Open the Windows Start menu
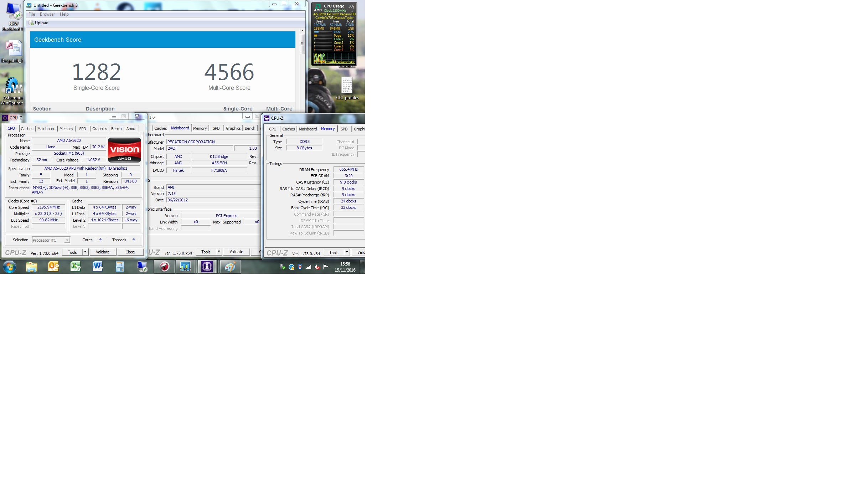Image resolution: width=868 pixels, height=499 pixels. coord(10,267)
